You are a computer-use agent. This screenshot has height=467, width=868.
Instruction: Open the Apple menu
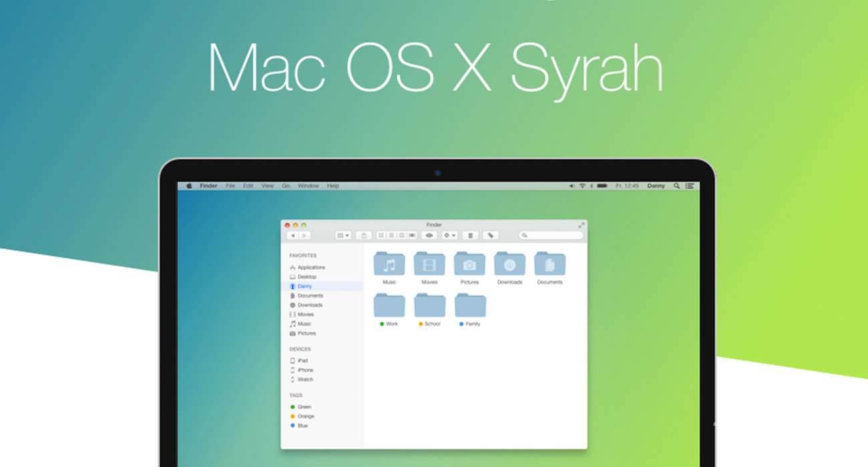[x=189, y=186]
